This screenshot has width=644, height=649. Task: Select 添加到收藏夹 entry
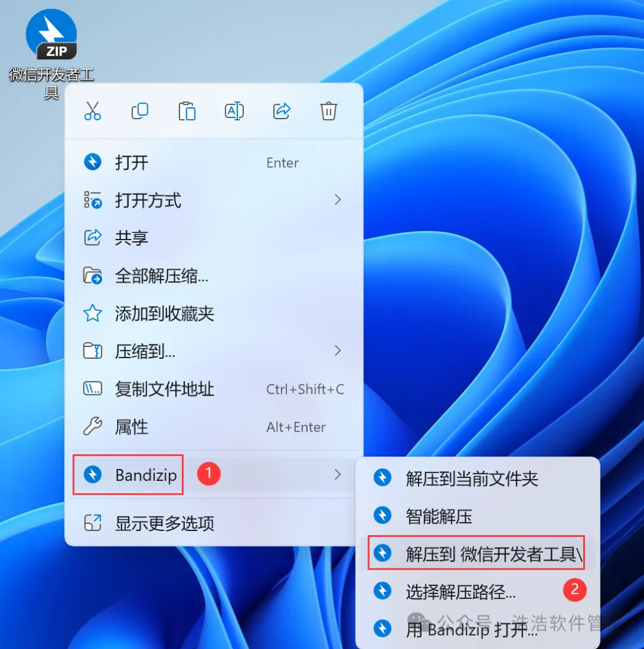pos(213,313)
